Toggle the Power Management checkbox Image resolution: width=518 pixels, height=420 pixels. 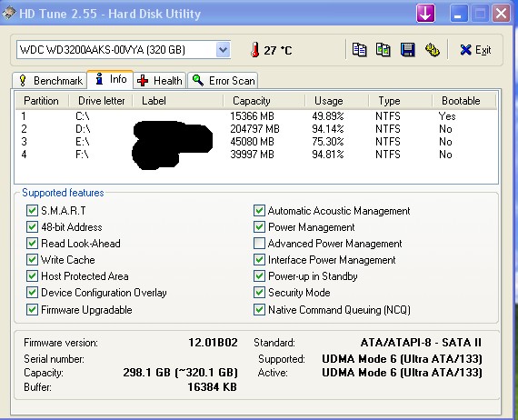[x=259, y=227]
